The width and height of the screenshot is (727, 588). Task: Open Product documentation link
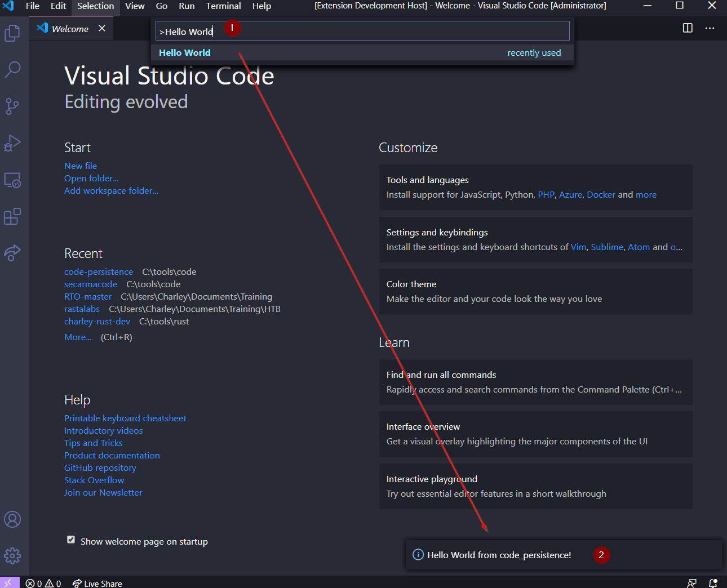pos(112,456)
